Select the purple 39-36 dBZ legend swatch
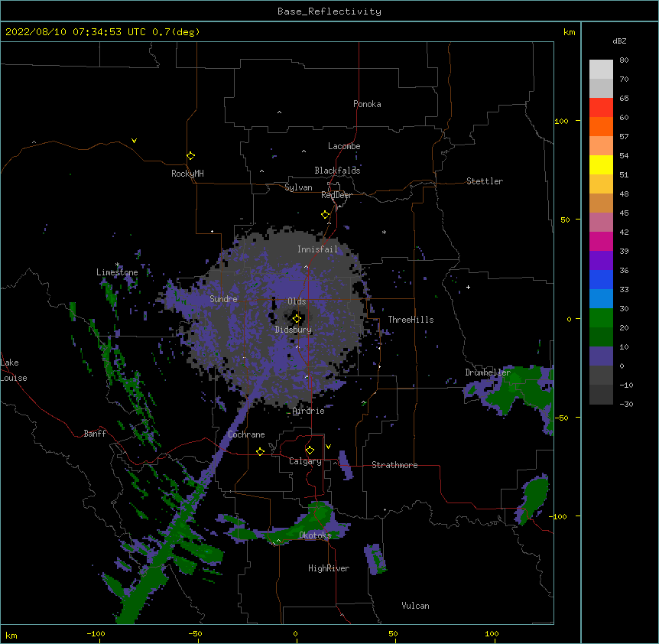 click(601, 261)
